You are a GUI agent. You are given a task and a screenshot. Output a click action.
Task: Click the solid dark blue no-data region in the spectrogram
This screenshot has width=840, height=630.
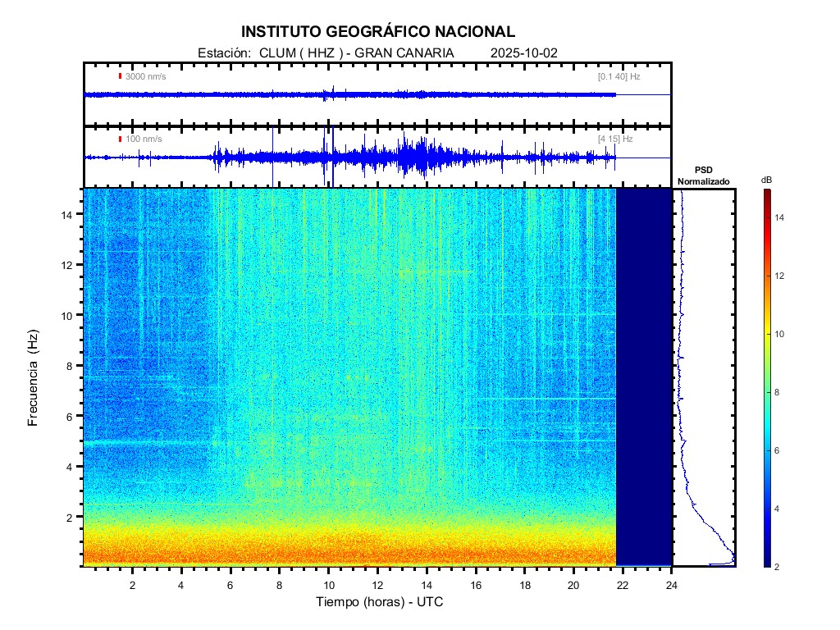pos(644,377)
